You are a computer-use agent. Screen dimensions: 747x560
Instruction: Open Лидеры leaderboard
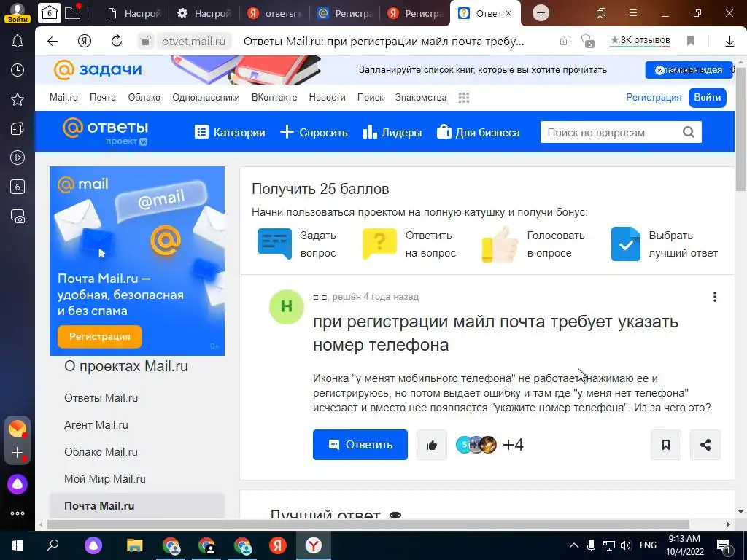[392, 133]
